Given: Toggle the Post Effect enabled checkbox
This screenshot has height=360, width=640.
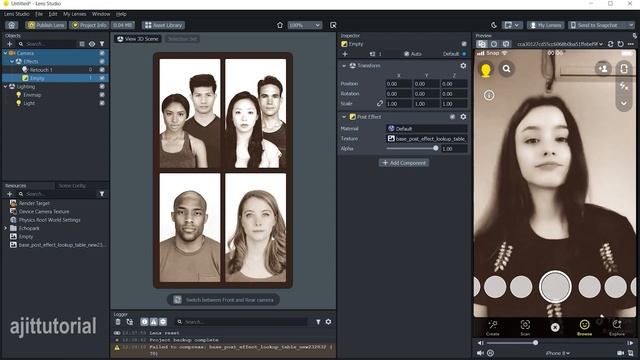Looking at the screenshot, I should coord(452,117).
